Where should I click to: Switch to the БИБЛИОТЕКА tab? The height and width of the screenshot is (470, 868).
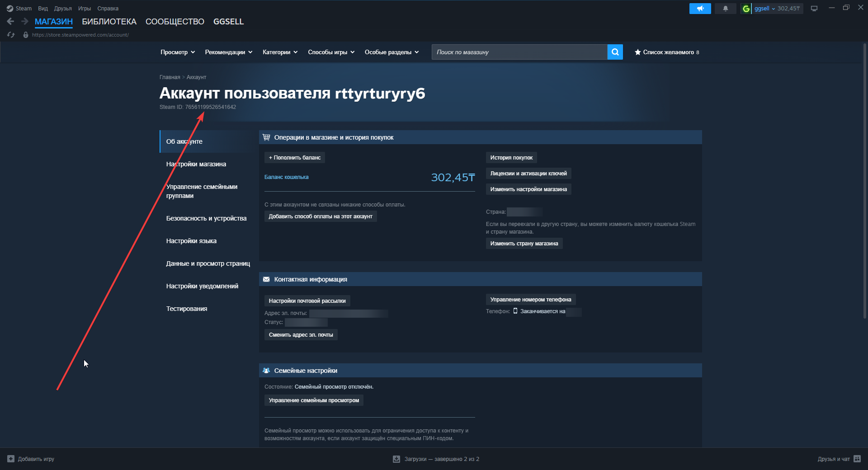pos(109,22)
